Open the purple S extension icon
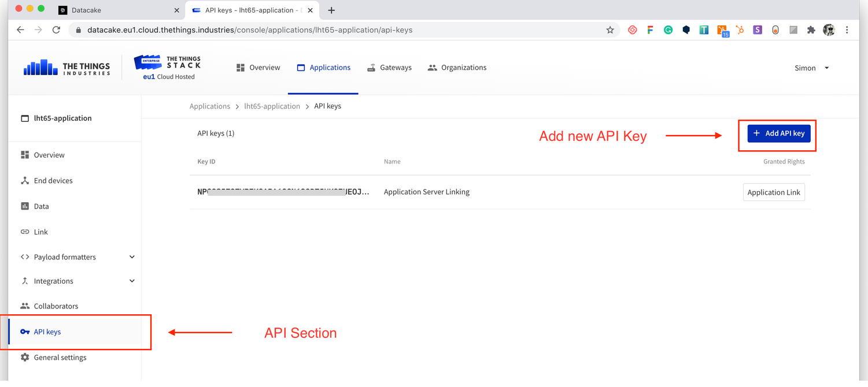The image size is (868, 387). (x=758, y=30)
